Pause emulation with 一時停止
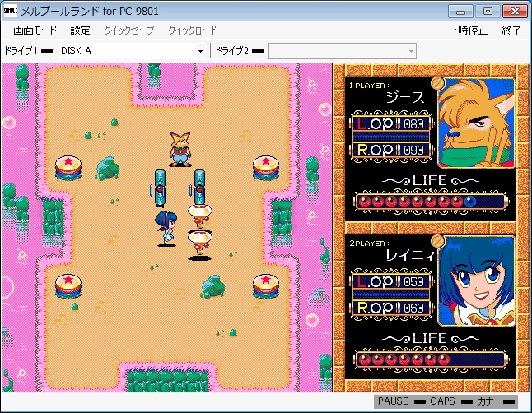The height and width of the screenshot is (413, 532). point(468,30)
